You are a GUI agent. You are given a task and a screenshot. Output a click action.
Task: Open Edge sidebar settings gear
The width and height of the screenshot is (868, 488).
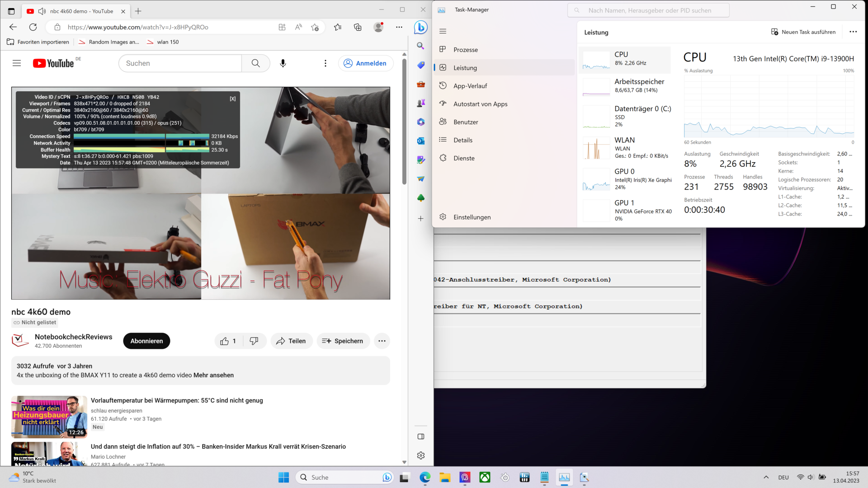click(x=420, y=455)
